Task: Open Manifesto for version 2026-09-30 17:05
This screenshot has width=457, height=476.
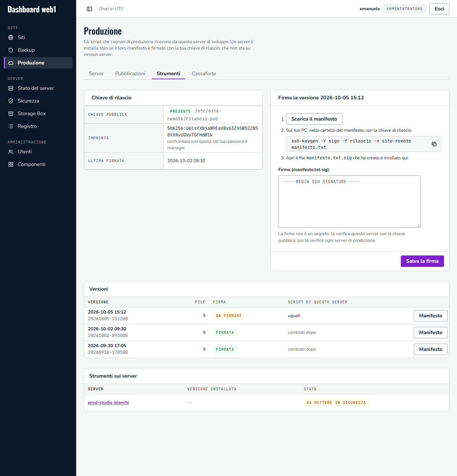Action: (x=431, y=349)
